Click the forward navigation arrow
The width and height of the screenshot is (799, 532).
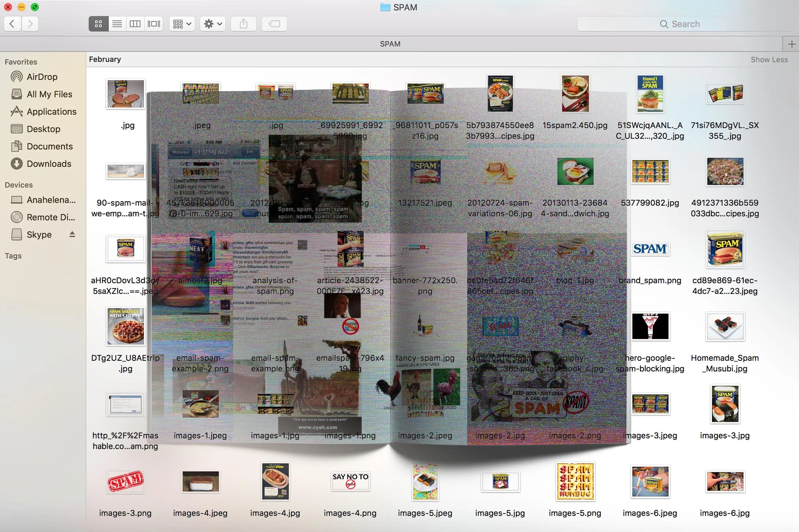pos(30,23)
